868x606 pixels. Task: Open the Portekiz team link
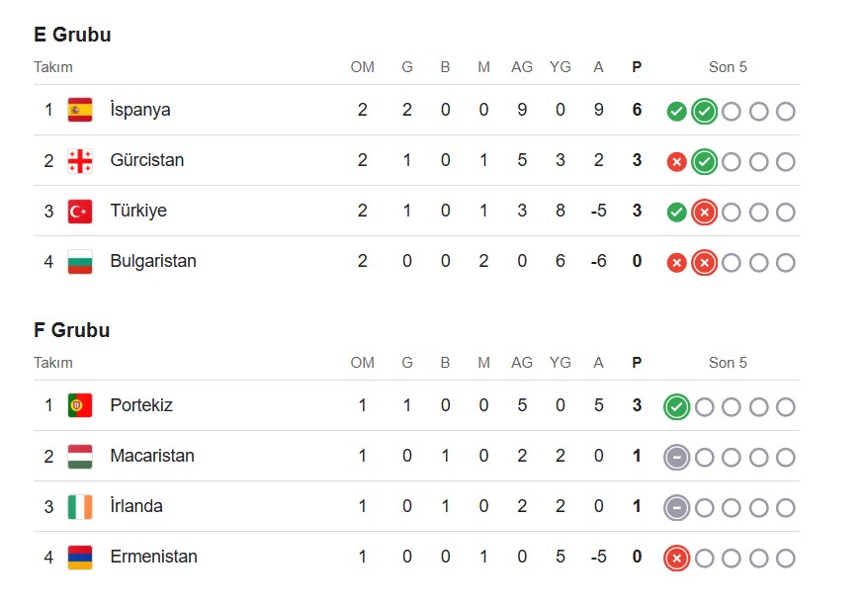(x=141, y=405)
